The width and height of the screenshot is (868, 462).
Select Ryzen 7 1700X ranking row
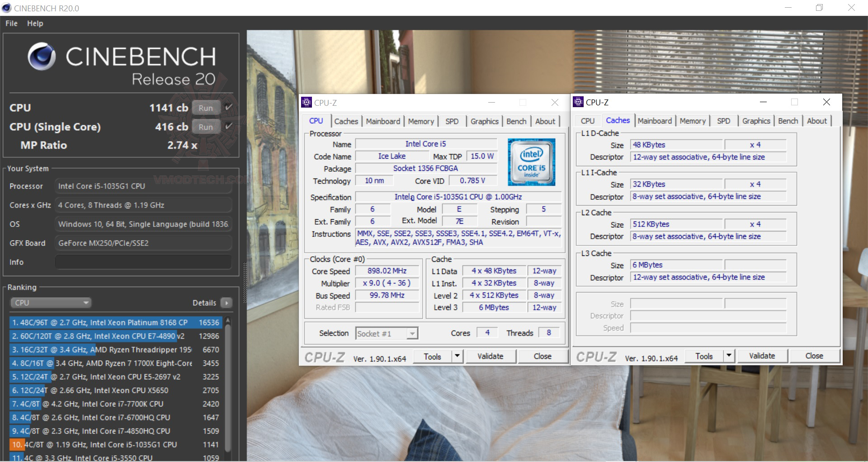[115, 363]
